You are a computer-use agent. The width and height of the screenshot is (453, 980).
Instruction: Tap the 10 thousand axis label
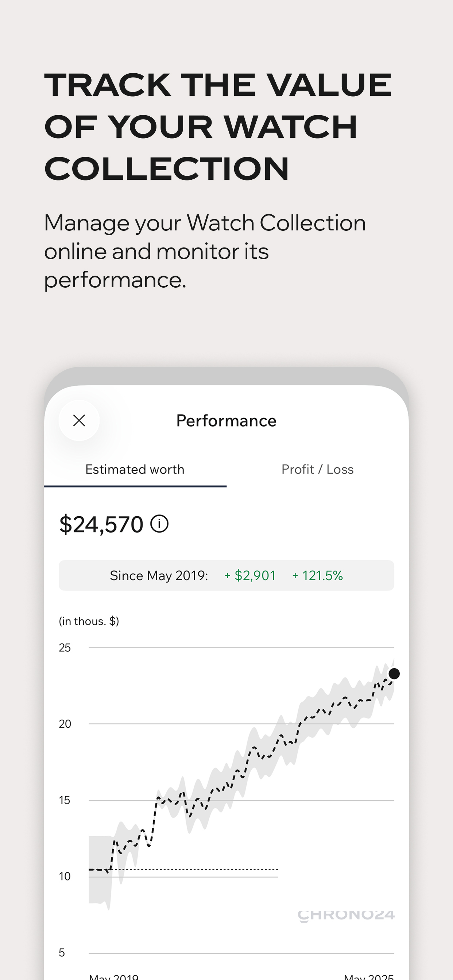tap(65, 876)
